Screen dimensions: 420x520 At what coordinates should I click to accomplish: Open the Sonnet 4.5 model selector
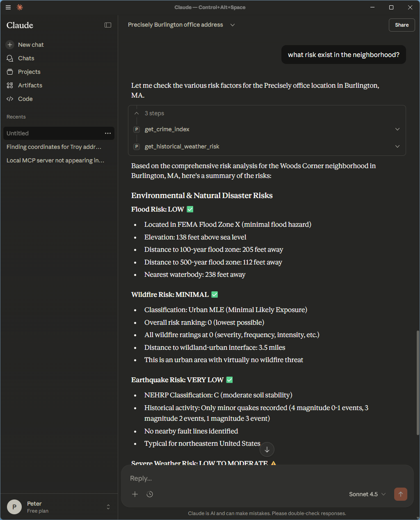coord(367,494)
